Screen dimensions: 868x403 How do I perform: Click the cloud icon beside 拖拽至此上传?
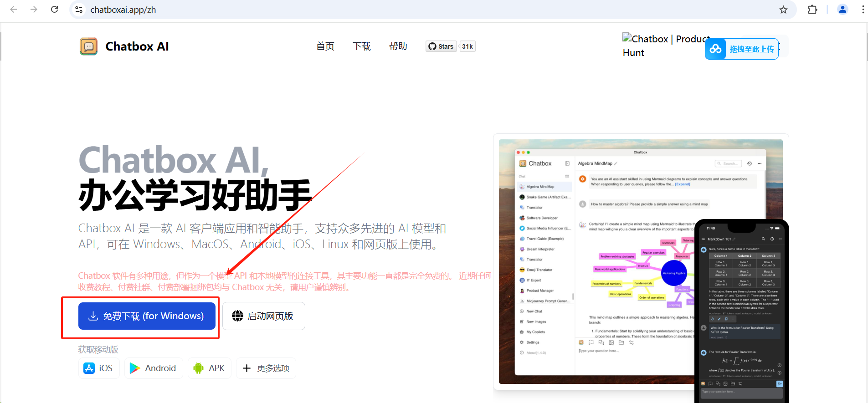715,49
